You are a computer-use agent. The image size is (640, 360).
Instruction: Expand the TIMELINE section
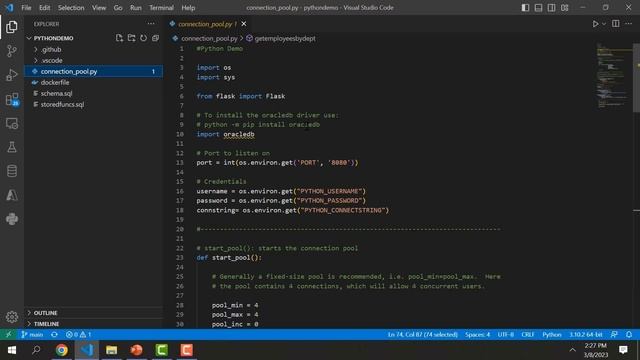click(x=46, y=324)
